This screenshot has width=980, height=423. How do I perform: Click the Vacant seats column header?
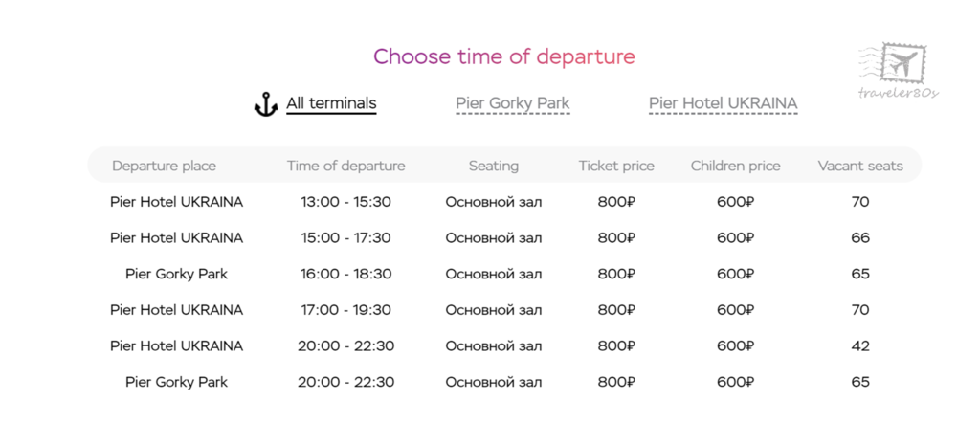pyautogui.click(x=860, y=166)
